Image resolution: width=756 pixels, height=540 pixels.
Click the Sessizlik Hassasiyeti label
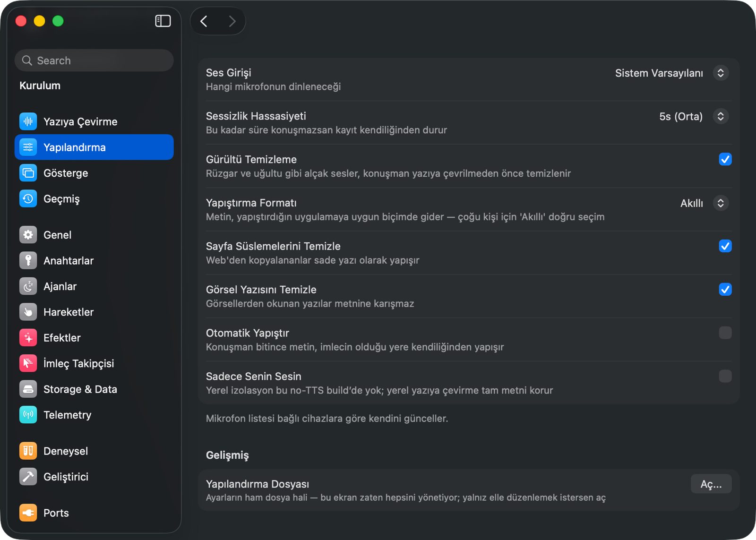coord(256,116)
